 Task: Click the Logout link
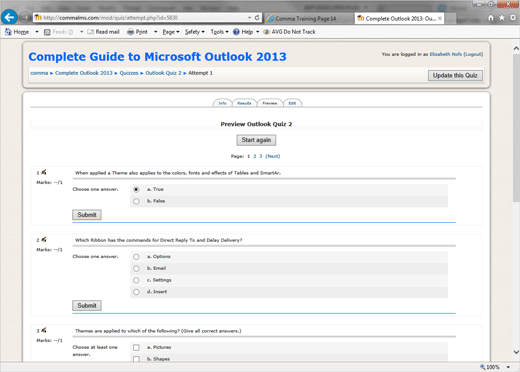tap(473, 54)
